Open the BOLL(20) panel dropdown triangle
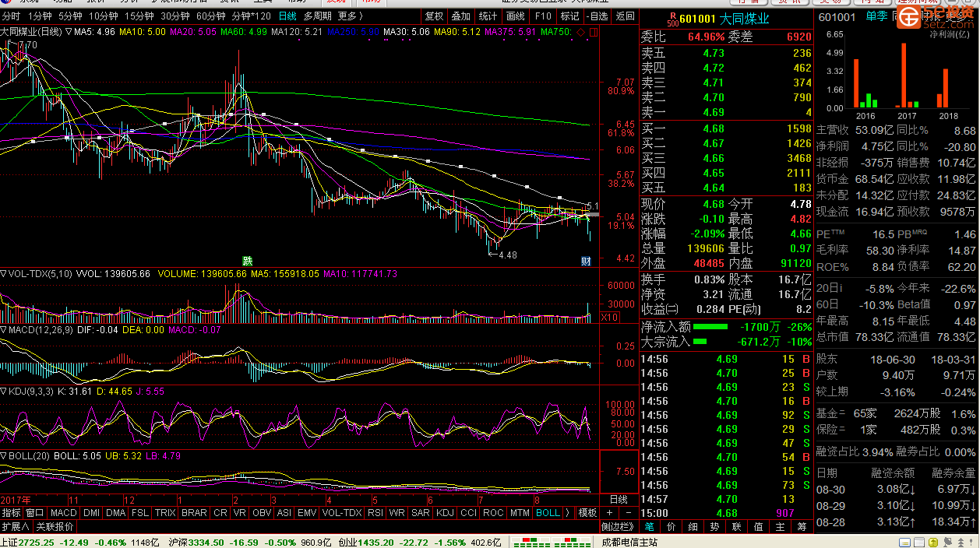The image size is (980, 548). pyautogui.click(x=3, y=455)
